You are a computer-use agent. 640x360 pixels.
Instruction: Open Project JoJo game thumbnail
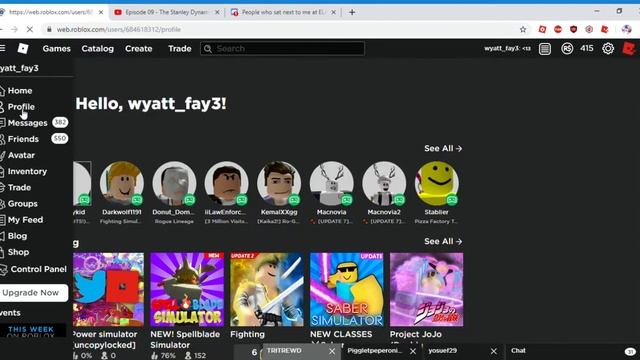coord(427,289)
